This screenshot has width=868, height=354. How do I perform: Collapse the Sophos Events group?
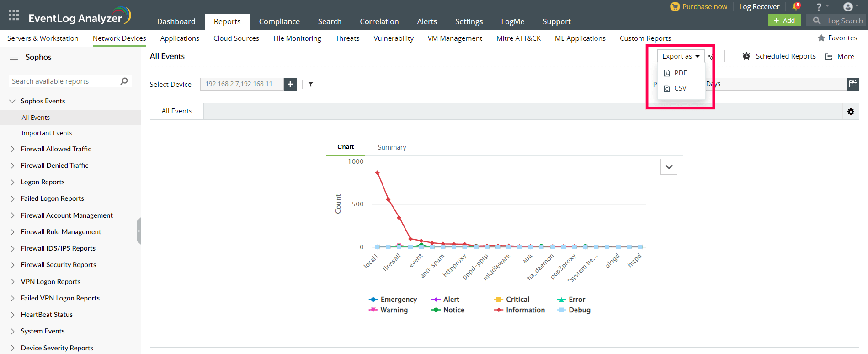(12, 101)
